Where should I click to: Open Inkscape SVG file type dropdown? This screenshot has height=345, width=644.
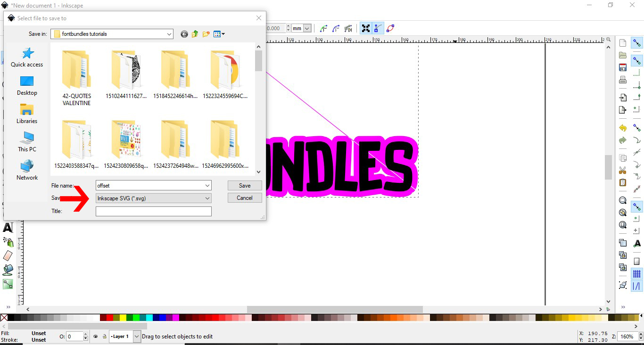[x=153, y=198]
